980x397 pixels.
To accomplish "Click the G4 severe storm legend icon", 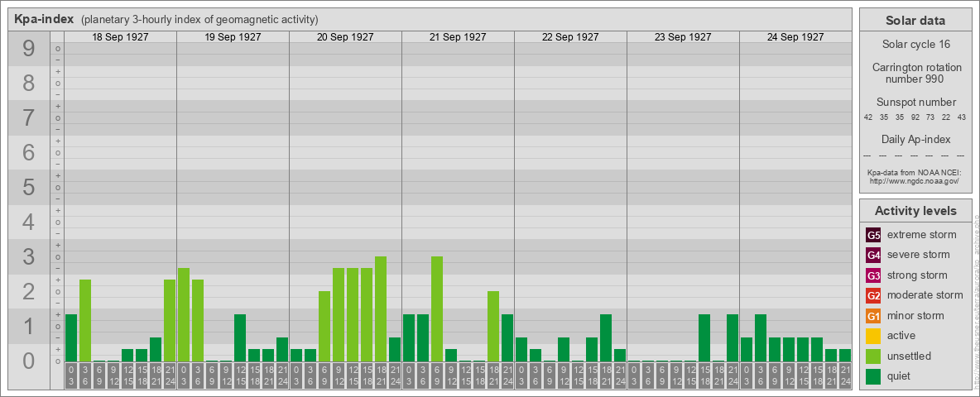I will 873,255.
